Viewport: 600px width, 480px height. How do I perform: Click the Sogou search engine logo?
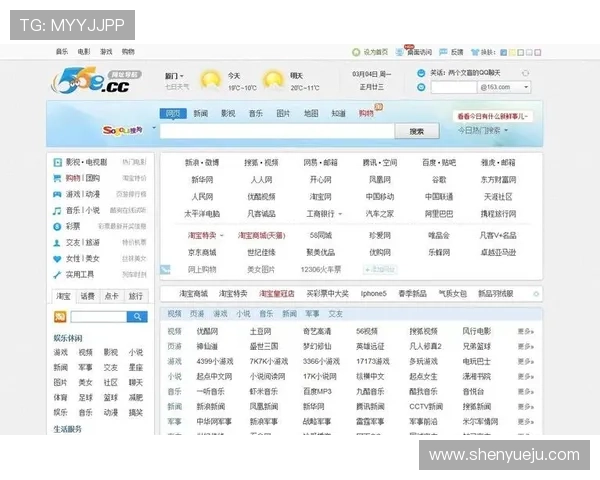(x=122, y=131)
